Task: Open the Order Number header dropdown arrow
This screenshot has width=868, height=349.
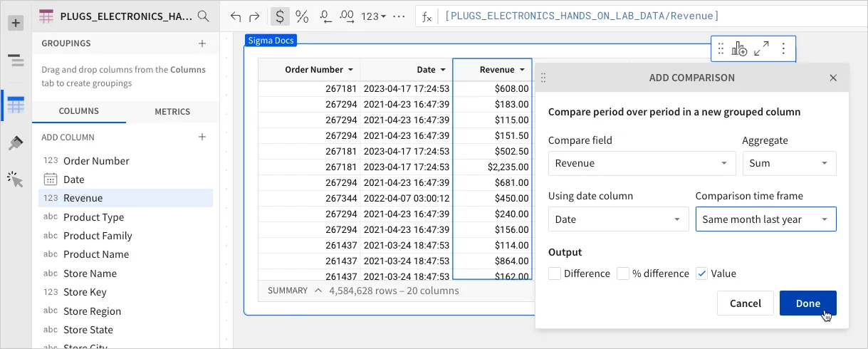Action: [350, 70]
